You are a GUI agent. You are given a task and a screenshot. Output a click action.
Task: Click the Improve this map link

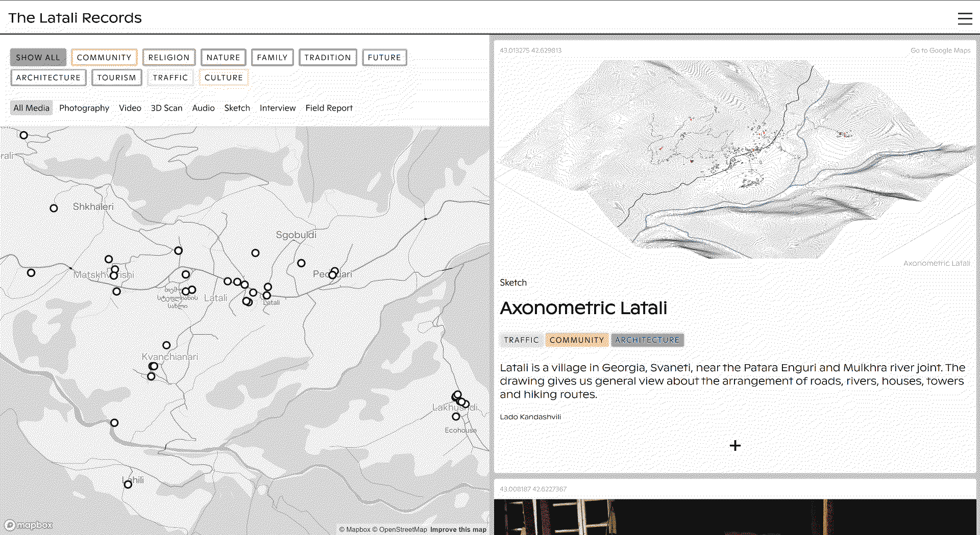coord(458,529)
